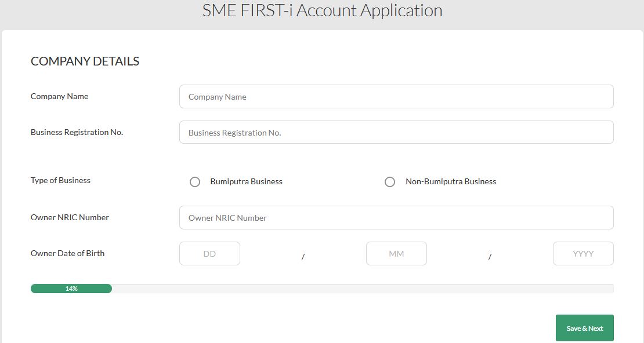Select the Bumiputra Business radio button

coord(195,182)
